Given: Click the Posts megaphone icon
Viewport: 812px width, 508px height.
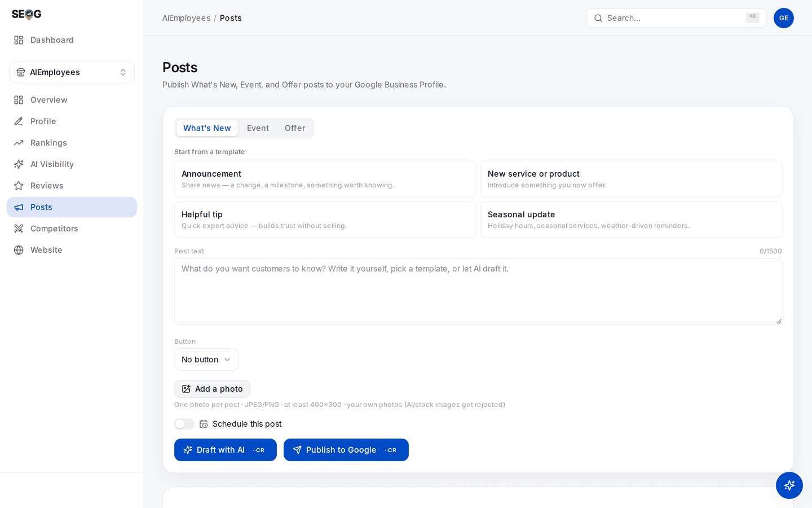Looking at the screenshot, I should click(x=19, y=207).
